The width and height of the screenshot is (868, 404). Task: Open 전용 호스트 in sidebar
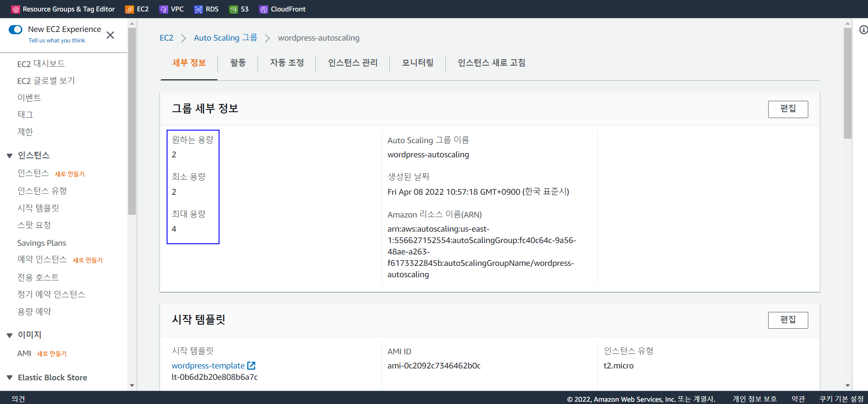pyautogui.click(x=38, y=277)
